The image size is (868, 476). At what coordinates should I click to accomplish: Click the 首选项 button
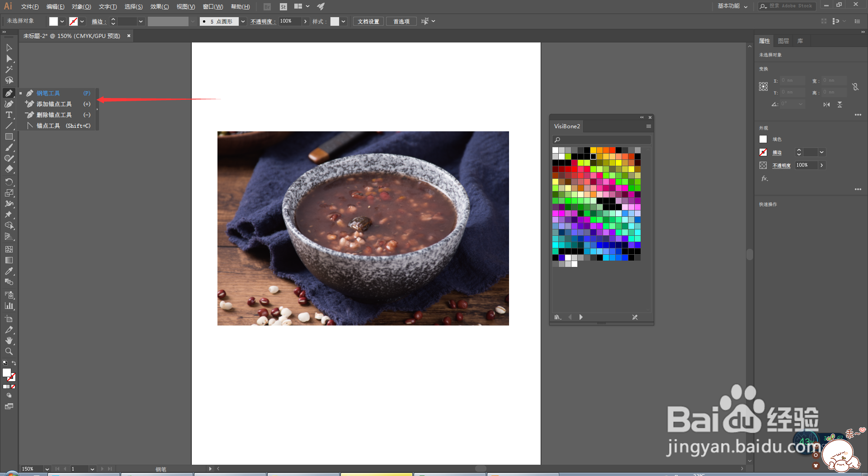[401, 21]
